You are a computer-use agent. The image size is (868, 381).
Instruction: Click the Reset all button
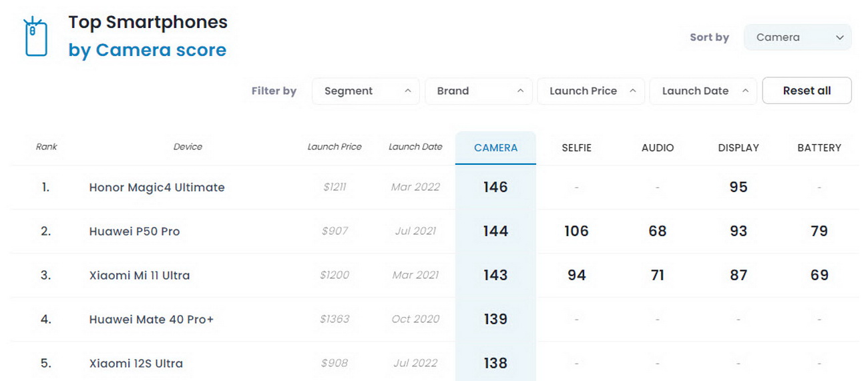point(807,91)
